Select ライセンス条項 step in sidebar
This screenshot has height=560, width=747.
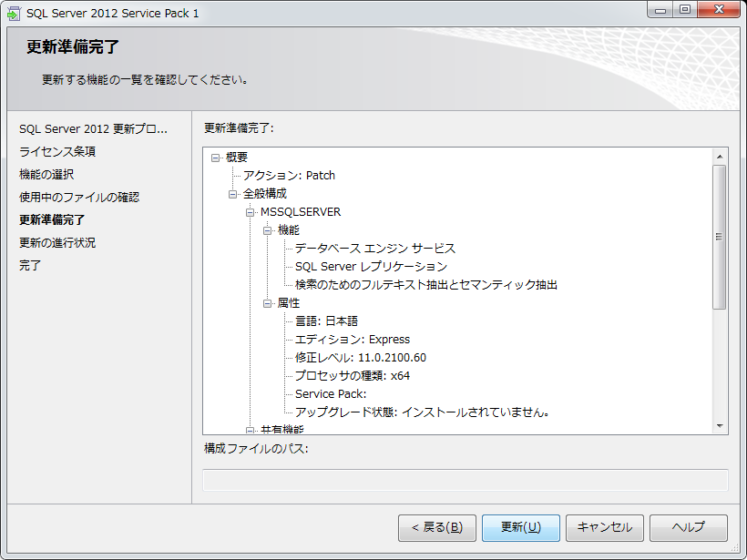pyautogui.click(x=57, y=152)
